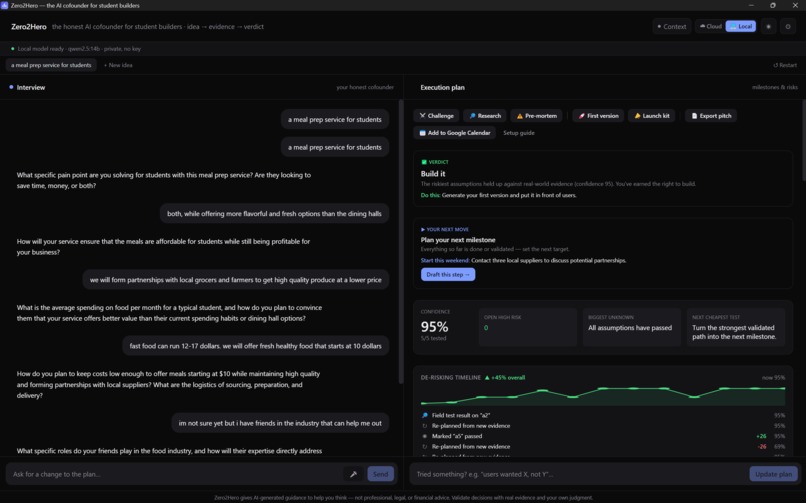Open the Challenge action in Execution plan
Image resolution: width=806 pixels, height=503 pixels.
click(x=436, y=116)
